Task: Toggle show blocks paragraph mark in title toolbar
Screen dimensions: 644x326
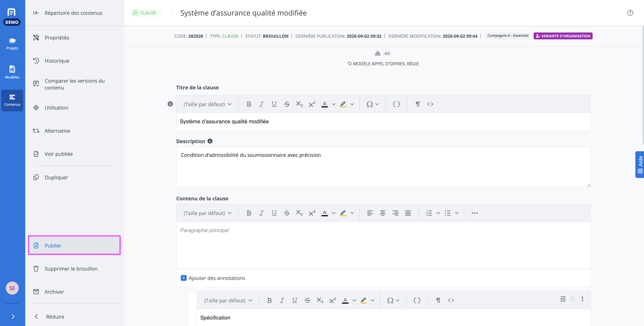Action: coord(418,104)
